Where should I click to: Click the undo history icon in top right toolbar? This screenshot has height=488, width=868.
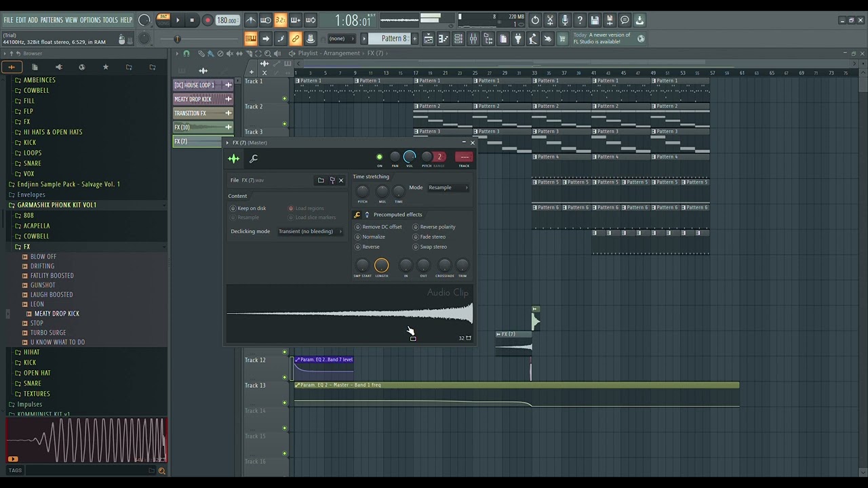pos(535,20)
